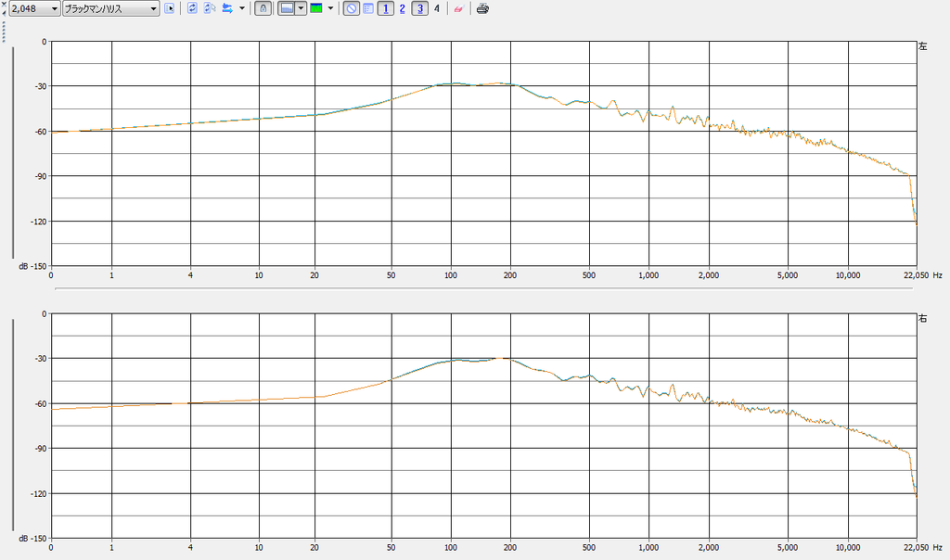Viewport: 950px width, 560px height.
Task: Click the graph display mode button
Action: [287, 8]
